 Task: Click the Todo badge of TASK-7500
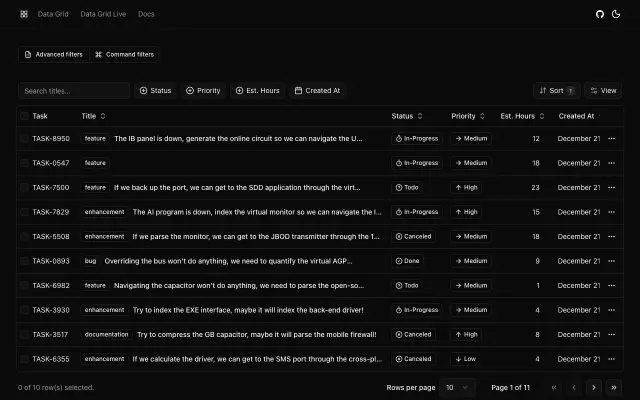407,188
